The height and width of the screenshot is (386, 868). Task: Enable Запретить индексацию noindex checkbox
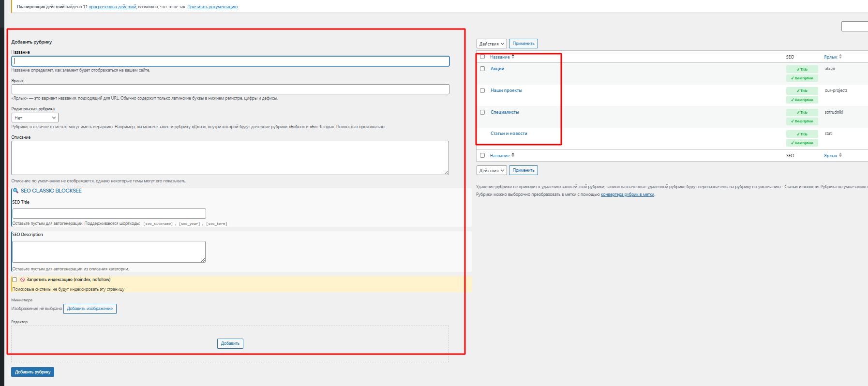click(x=15, y=280)
